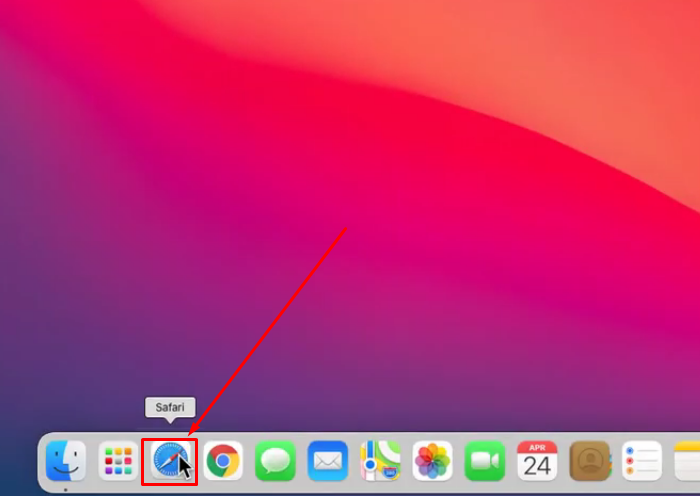Open the FaceTime app
This screenshot has width=700, height=496.
[x=485, y=461]
